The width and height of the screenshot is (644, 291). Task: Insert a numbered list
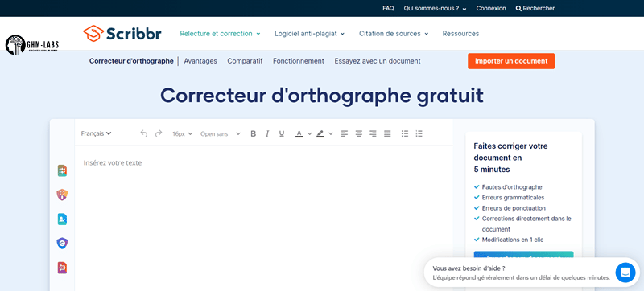(419, 133)
